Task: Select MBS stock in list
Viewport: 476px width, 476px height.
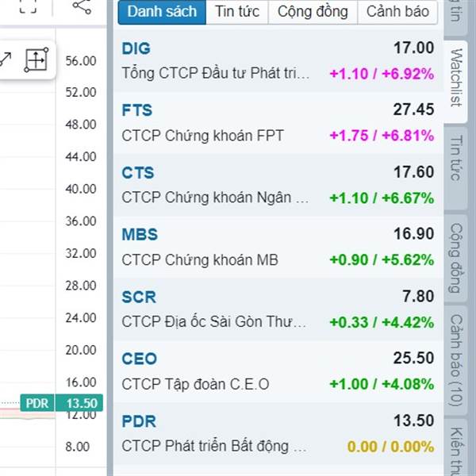Action: coord(278,247)
